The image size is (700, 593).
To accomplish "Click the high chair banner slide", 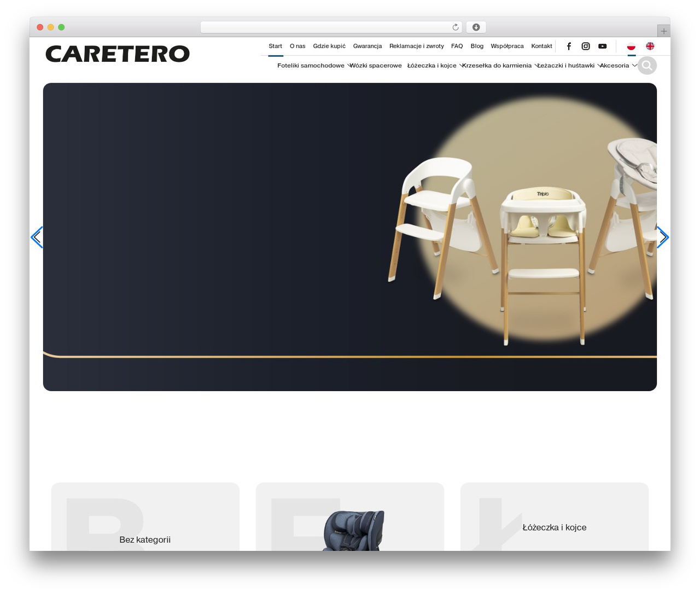I will pos(350,237).
